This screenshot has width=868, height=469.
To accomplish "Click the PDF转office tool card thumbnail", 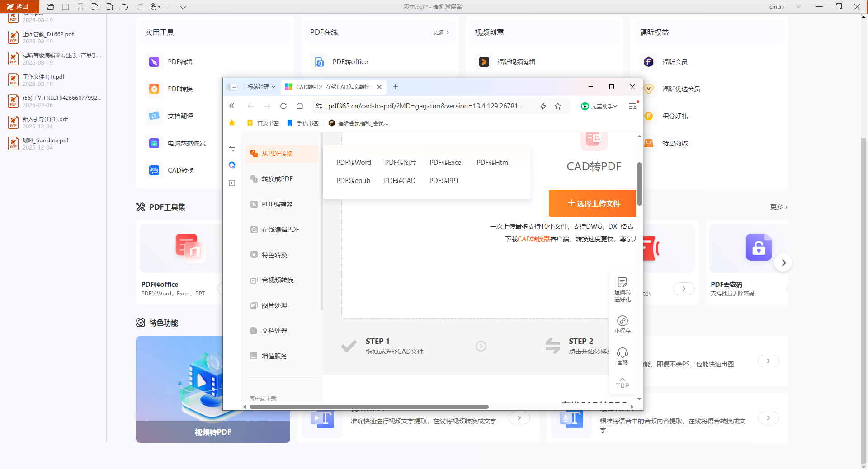I will coord(181,249).
